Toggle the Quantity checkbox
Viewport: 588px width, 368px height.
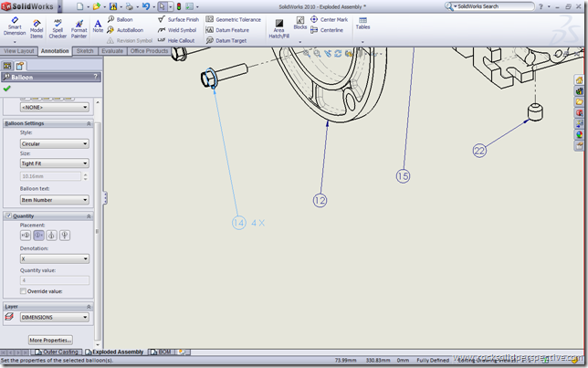click(8, 216)
